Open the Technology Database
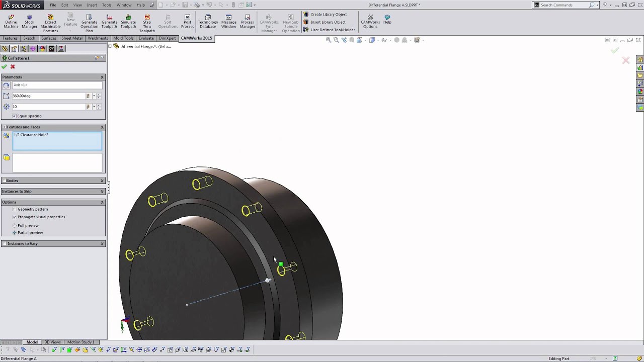 pyautogui.click(x=208, y=21)
